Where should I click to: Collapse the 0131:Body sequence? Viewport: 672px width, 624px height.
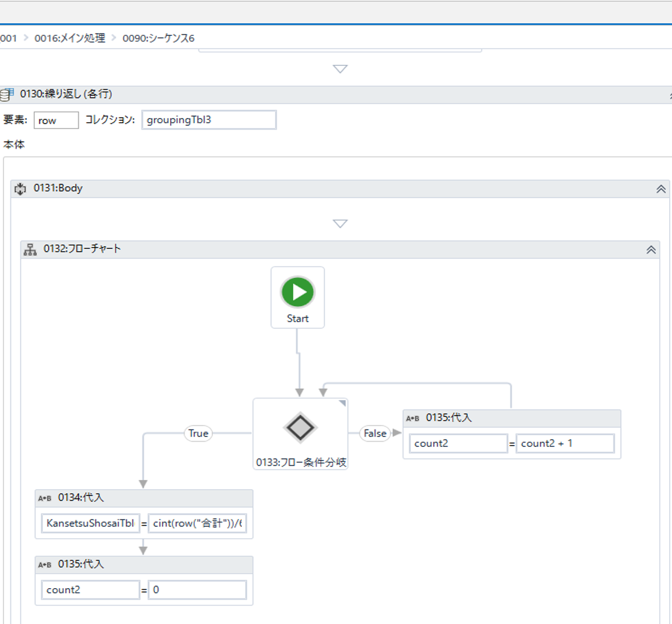coord(661,189)
